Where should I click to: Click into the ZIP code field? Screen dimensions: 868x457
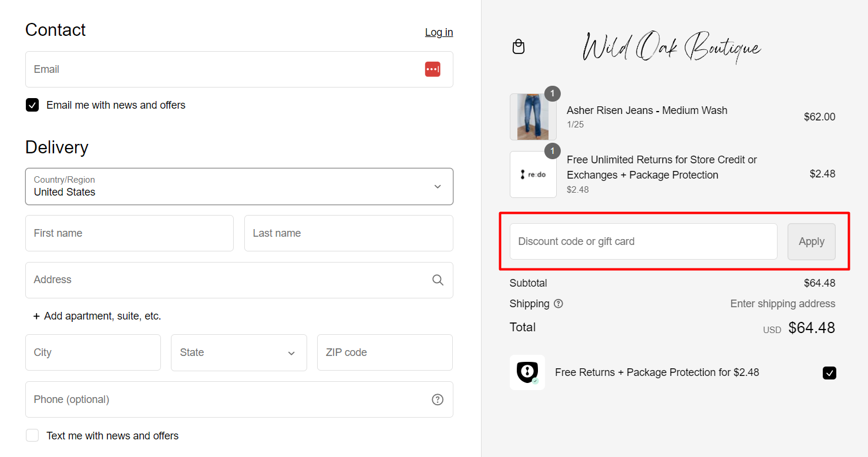point(385,352)
